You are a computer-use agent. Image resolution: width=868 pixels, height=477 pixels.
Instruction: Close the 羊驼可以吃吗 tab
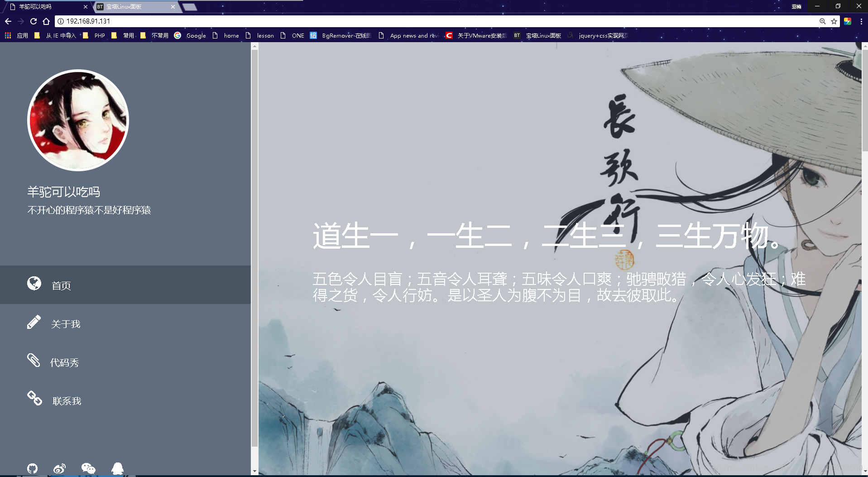click(86, 7)
